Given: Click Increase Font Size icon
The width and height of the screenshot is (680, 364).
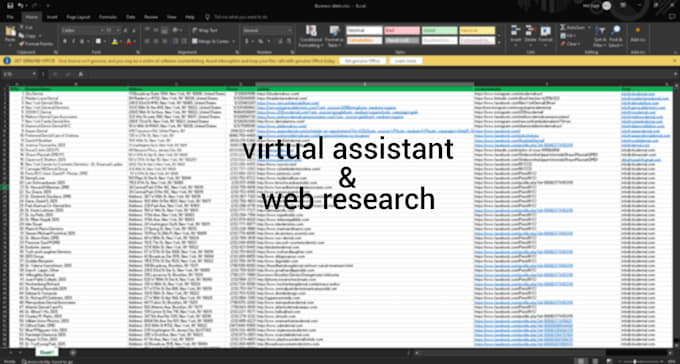Looking at the screenshot, I should (x=125, y=30).
